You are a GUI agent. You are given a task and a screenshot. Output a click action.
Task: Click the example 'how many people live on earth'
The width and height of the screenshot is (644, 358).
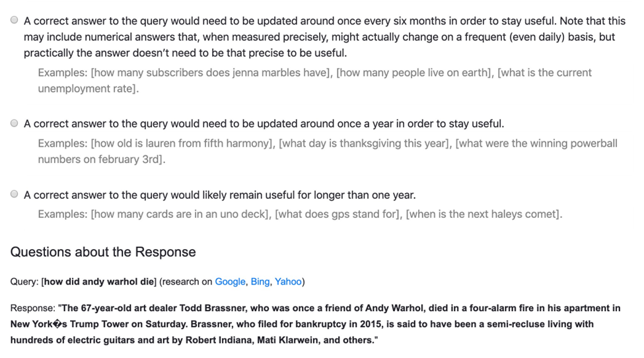[413, 73]
